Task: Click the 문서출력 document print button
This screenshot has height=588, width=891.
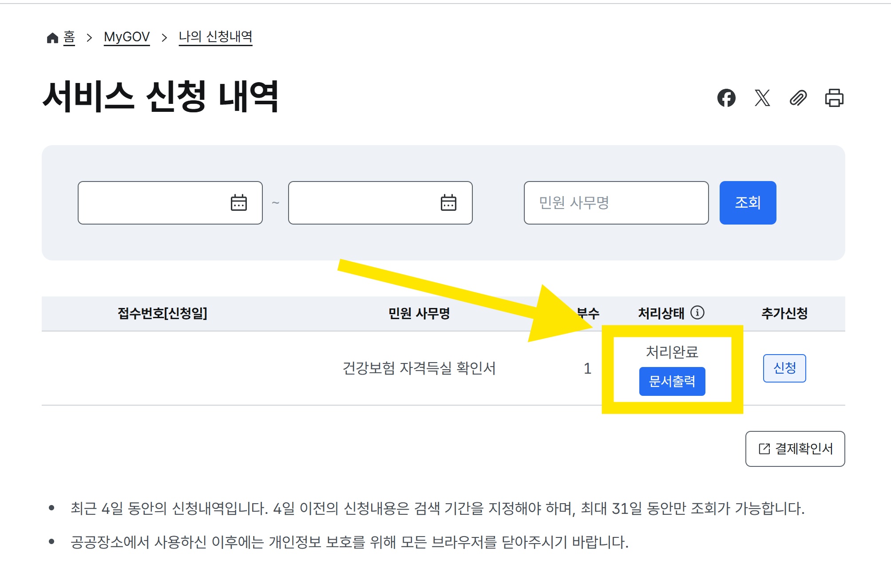Action: tap(672, 381)
